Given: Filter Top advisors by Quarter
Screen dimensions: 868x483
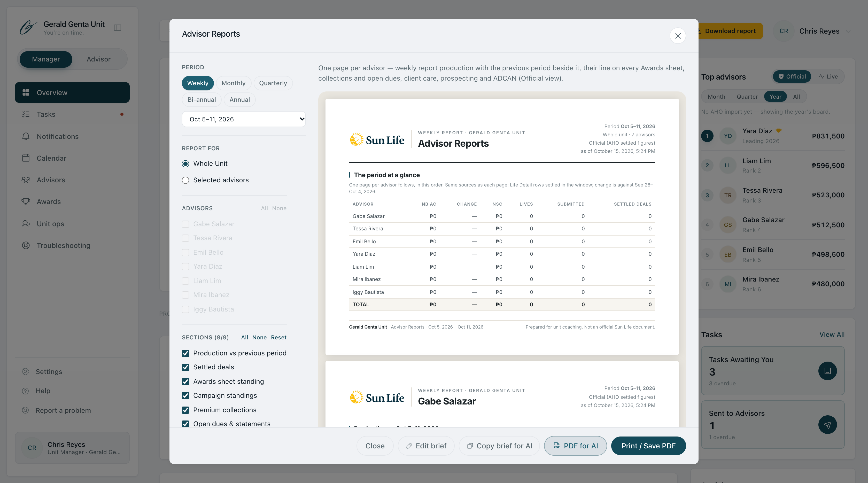Looking at the screenshot, I should [747, 97].
